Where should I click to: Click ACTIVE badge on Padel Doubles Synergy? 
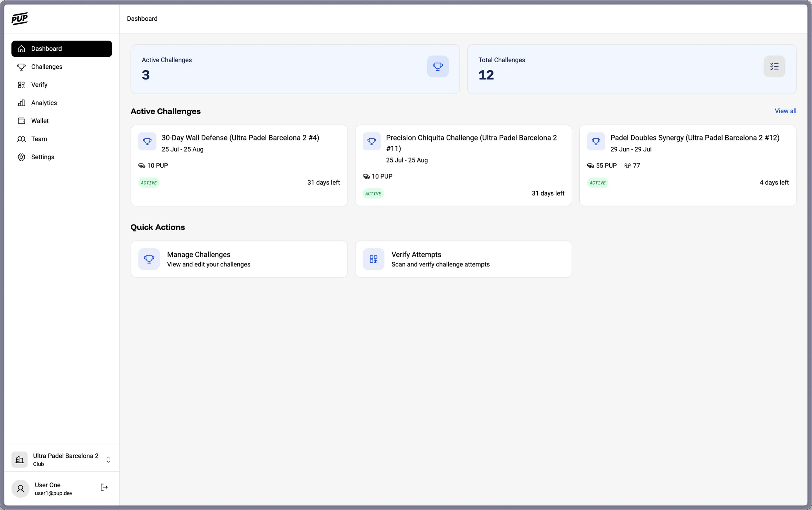point(598,183)
